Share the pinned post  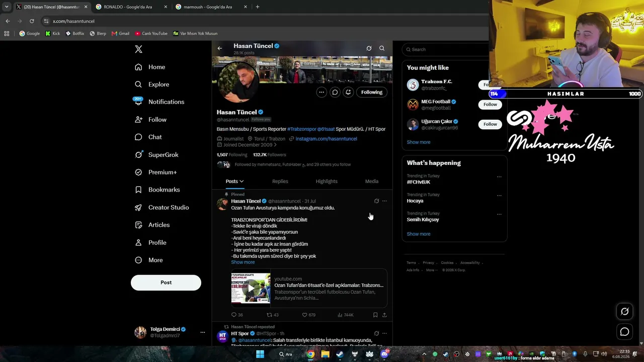coord(384,315)
